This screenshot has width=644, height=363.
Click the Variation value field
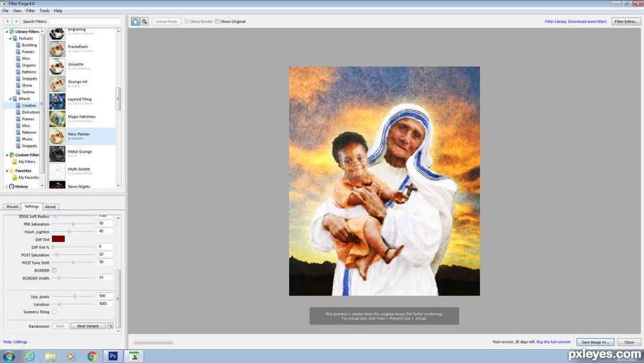click(x=105, y=304)
